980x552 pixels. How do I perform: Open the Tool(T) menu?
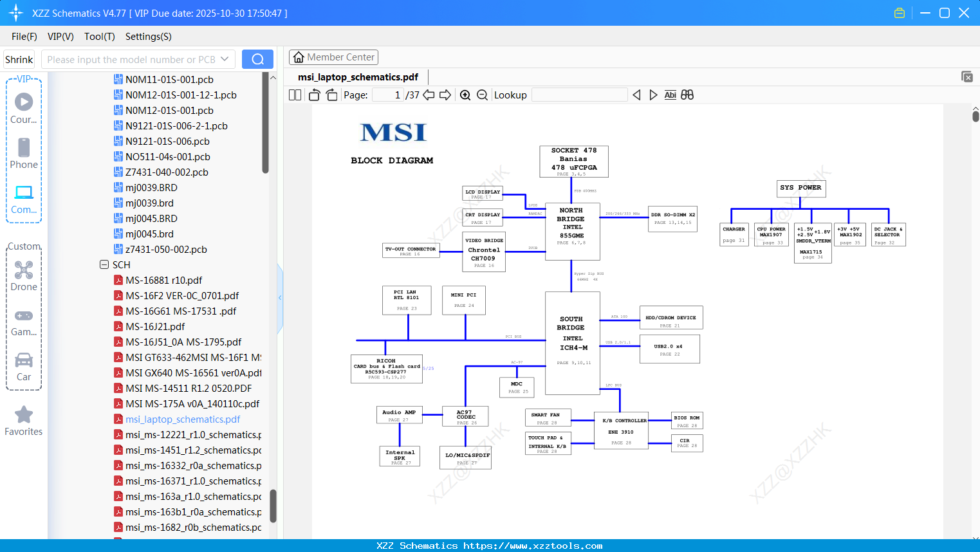100,37
